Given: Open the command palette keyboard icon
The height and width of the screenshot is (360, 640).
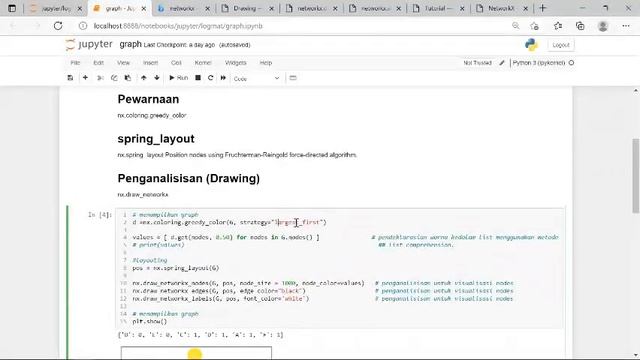Looking at the screenshot, I should [293, 78].
